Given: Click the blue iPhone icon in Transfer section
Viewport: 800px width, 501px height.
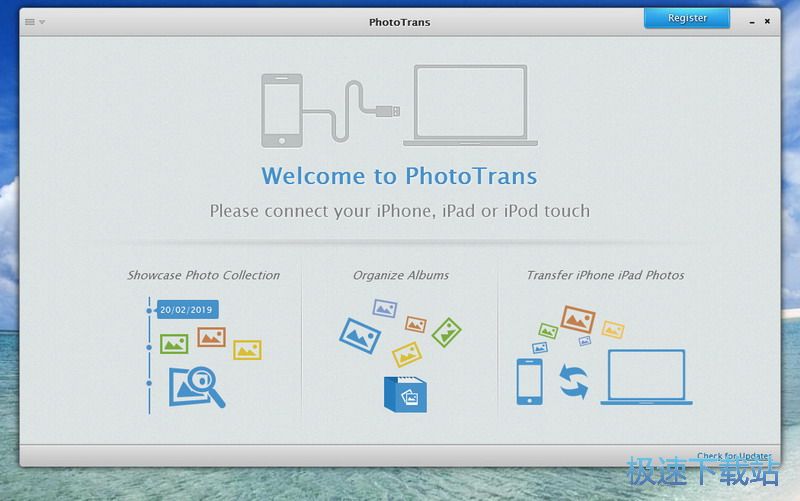Looking at the screenshot, I should [x=529, y=381].
